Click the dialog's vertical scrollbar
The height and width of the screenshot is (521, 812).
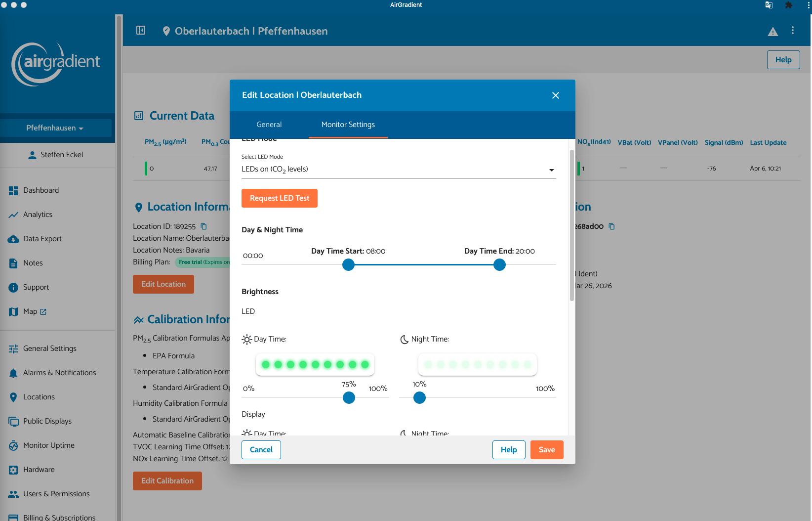pos(571,225)
